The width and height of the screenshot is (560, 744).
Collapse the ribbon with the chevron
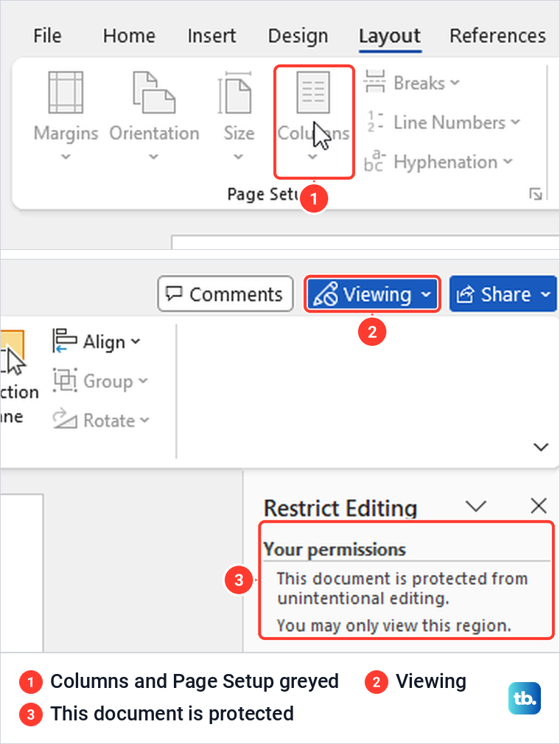[541, 447]
